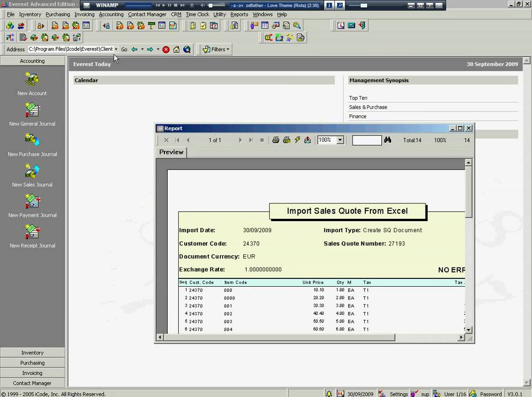Click the lightning Refresh icon in Report toolbar

[297, 140]
